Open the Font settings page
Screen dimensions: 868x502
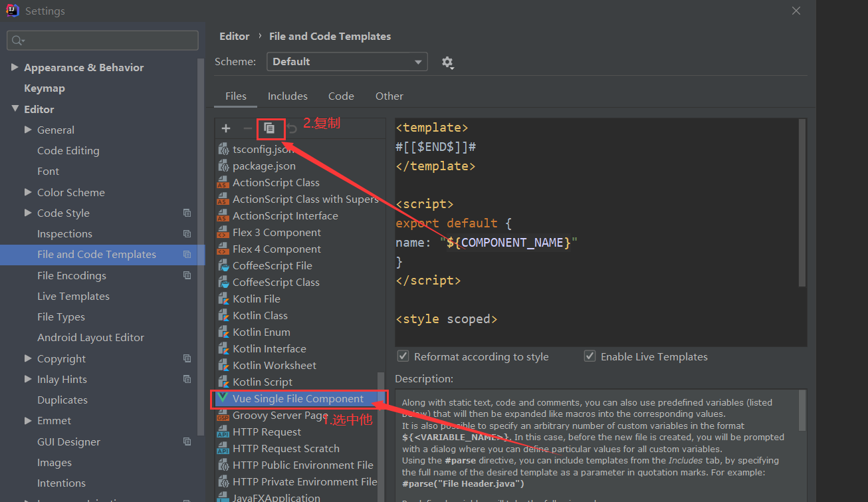click(x=48, y=172)
